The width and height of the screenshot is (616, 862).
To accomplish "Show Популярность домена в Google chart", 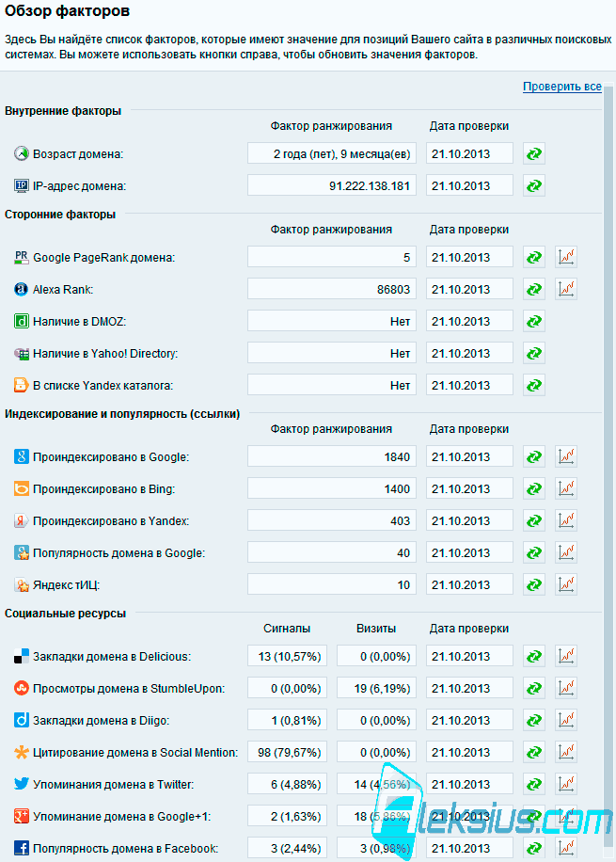I will click(566, 552).
